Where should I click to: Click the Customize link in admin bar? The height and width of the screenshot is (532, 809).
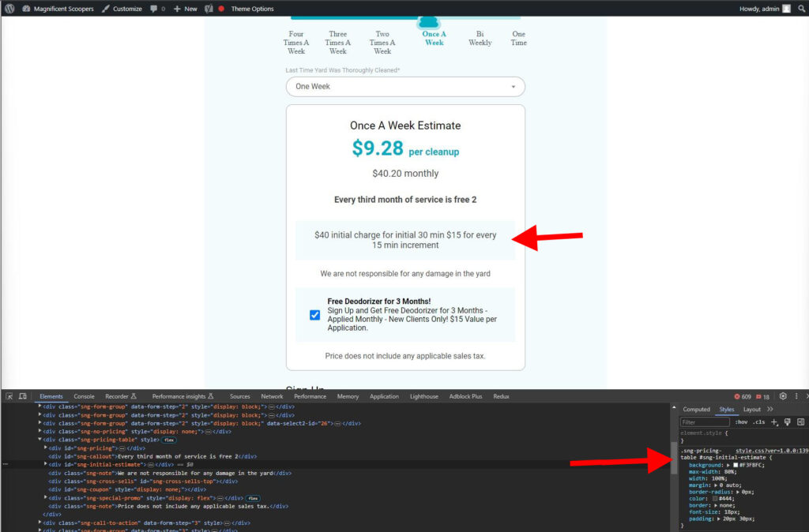point(122,9)
